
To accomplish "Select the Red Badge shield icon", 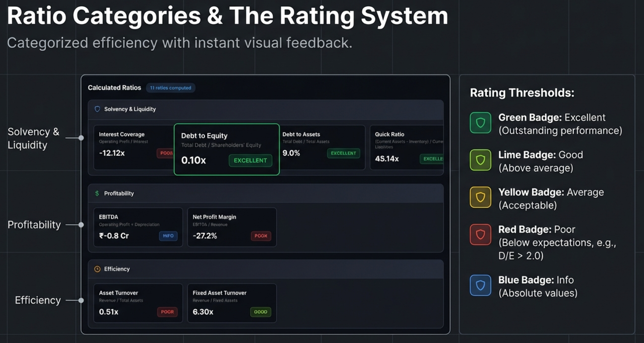I will tap(480, 234).
